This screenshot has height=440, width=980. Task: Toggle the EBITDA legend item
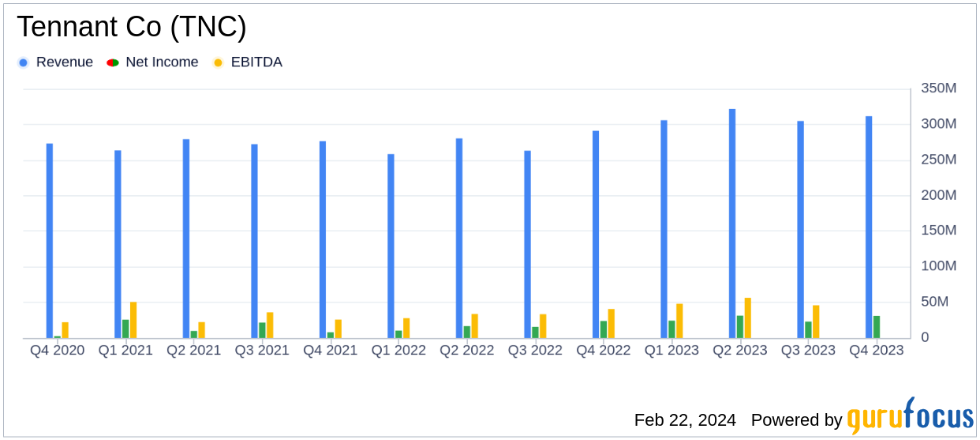point(247,62)
